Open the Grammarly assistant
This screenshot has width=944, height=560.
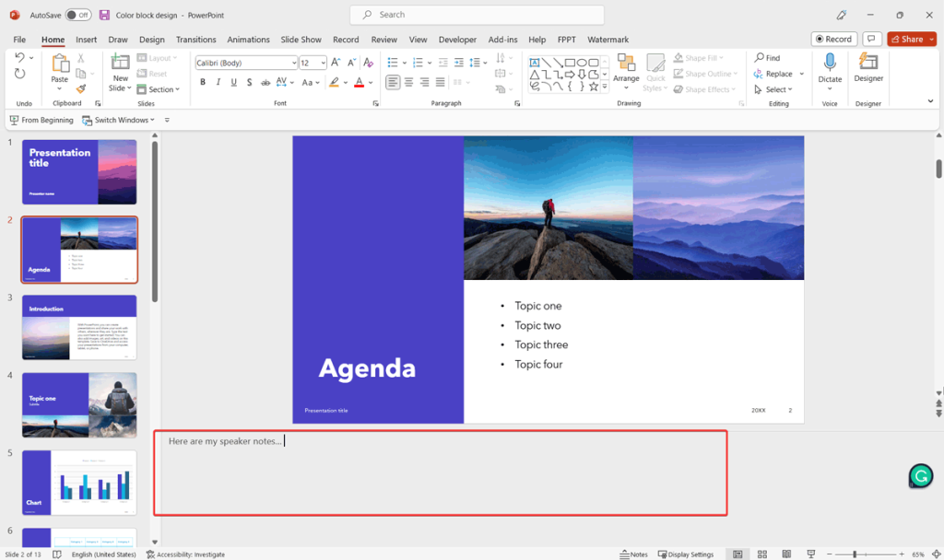click(920, 476)
